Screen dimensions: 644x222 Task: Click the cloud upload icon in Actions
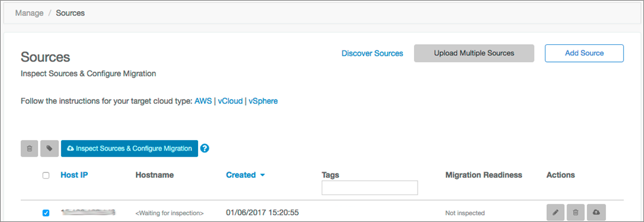tap(597, 213)
